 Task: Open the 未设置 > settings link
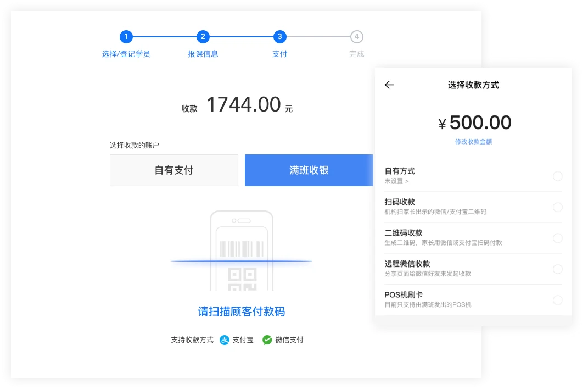click(396, 181)
